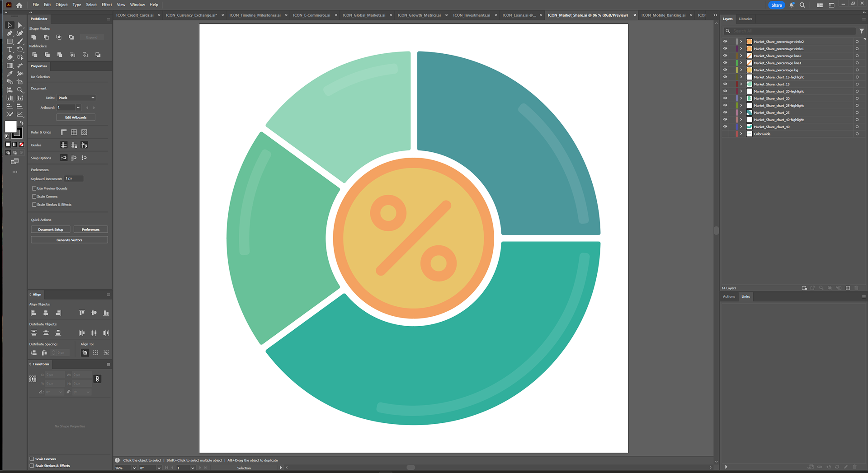Hide the Market_Share_percentage-circle2 layer
Viewport: 868px width, 473px height.
725,42
